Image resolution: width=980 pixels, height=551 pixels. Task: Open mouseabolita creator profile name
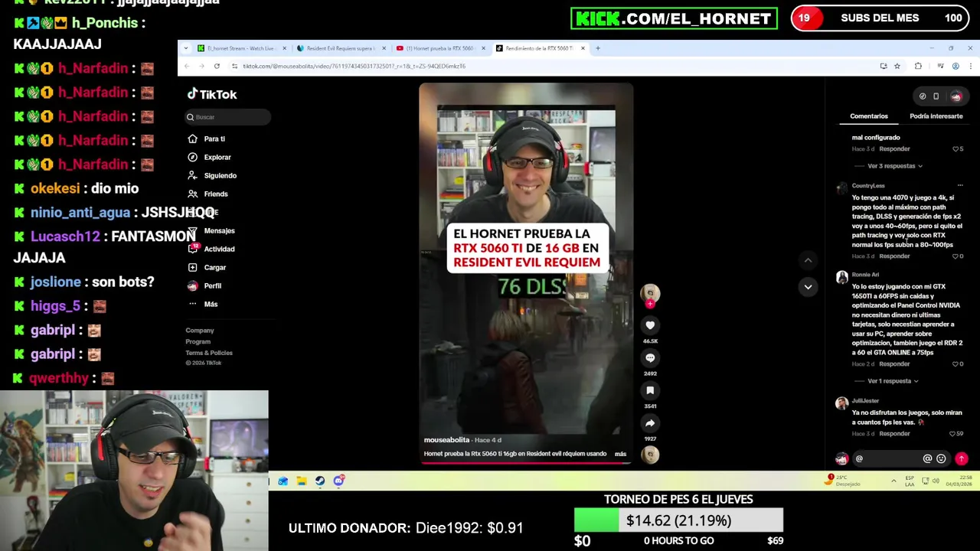point(446,440)
